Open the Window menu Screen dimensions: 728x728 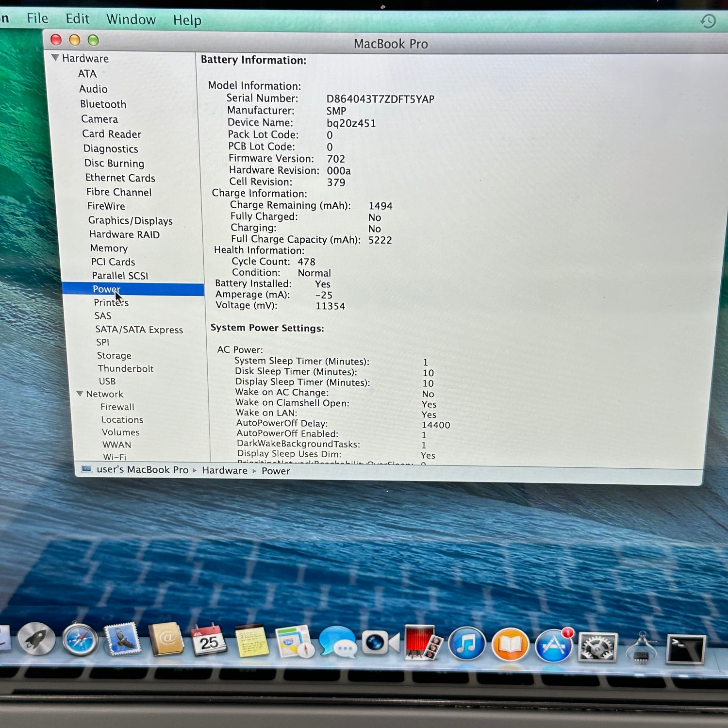(131, 19)
